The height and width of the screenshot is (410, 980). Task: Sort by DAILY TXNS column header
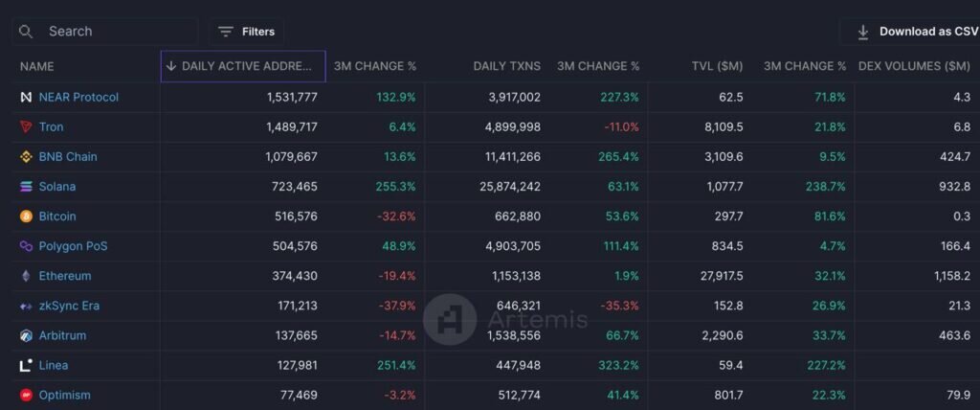tap(507, 66)
